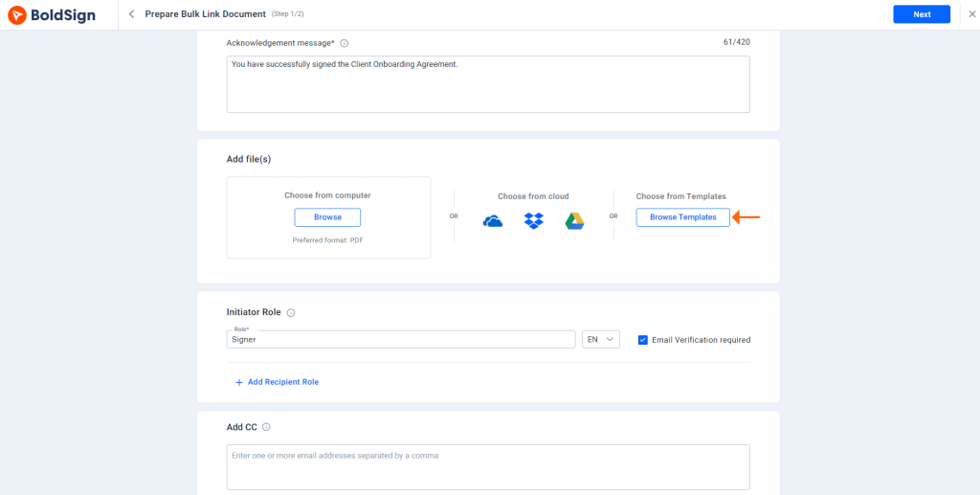980x495 pixels.
Task: Close the document preparation with X
Action: [x=972, y=14]
